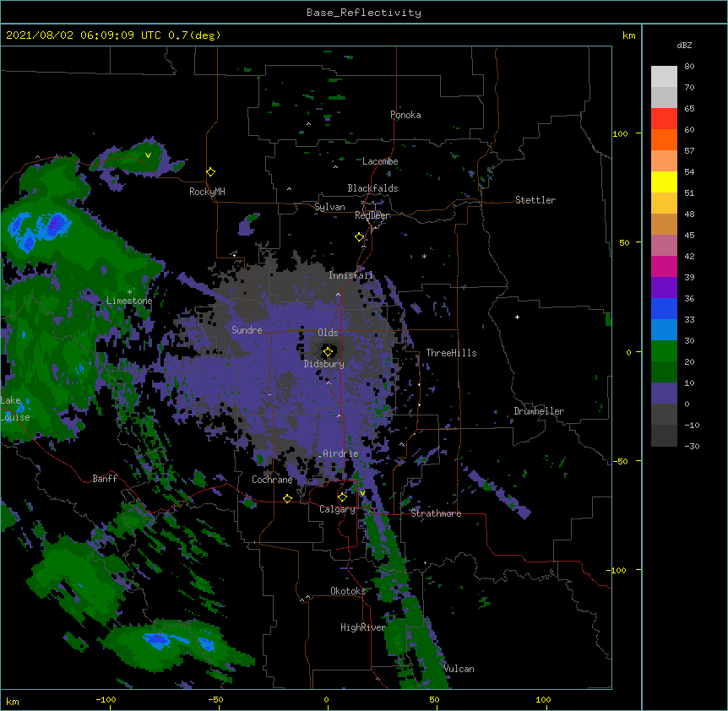This screenshot has height=711, width=728.
Task: Pick the red 60-65 dBZ legend swatch
Action: pos(664,118)
